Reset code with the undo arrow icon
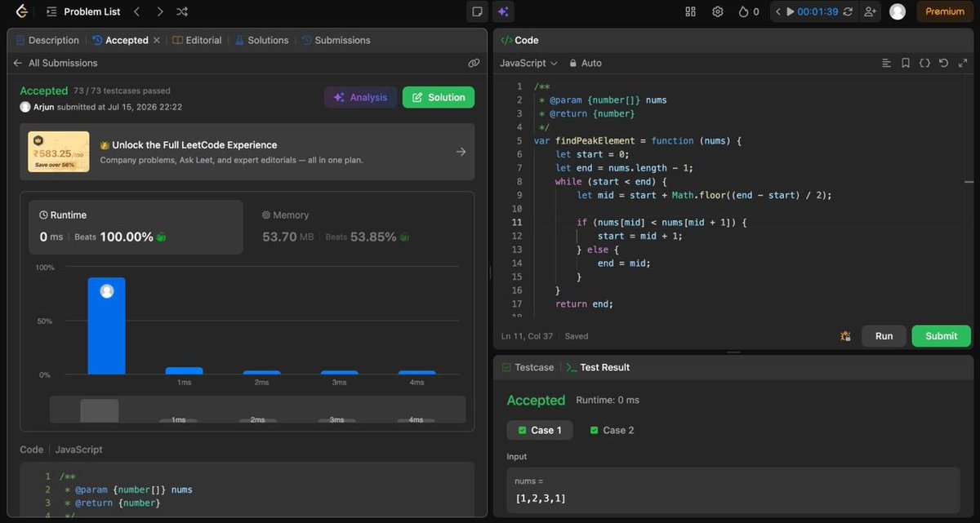The width and height of the screenshot is (980, 523). click(943, 63)
